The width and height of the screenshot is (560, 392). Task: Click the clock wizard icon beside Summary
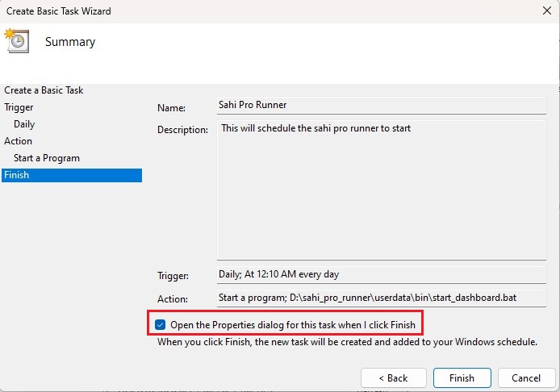[16, 41]
